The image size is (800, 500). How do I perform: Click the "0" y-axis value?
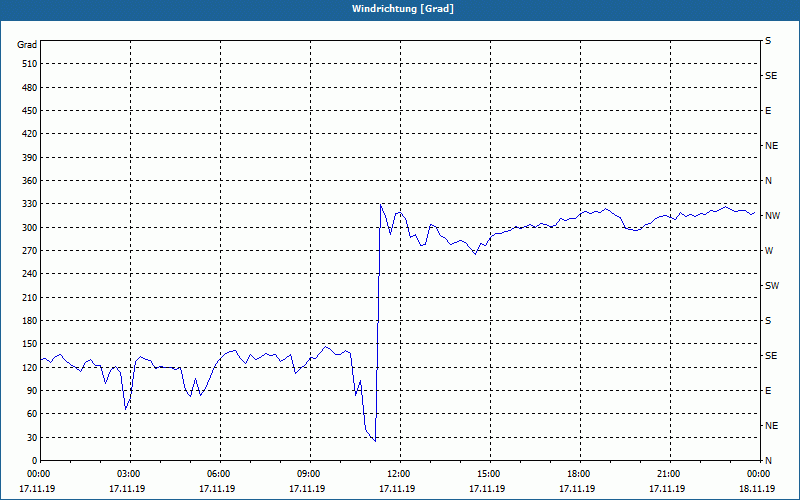click(35, 461)
